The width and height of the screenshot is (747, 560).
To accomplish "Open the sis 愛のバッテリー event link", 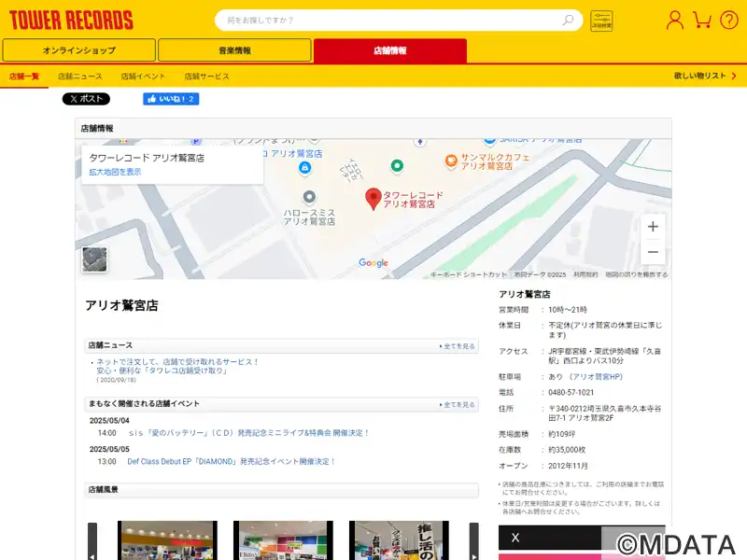I will [248, 433].
